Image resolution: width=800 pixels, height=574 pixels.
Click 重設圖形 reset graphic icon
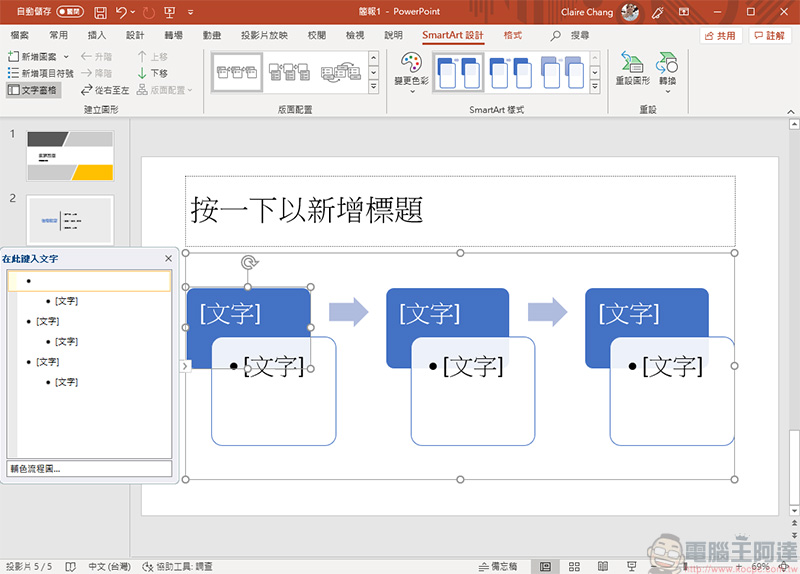[x=633, y=68]
